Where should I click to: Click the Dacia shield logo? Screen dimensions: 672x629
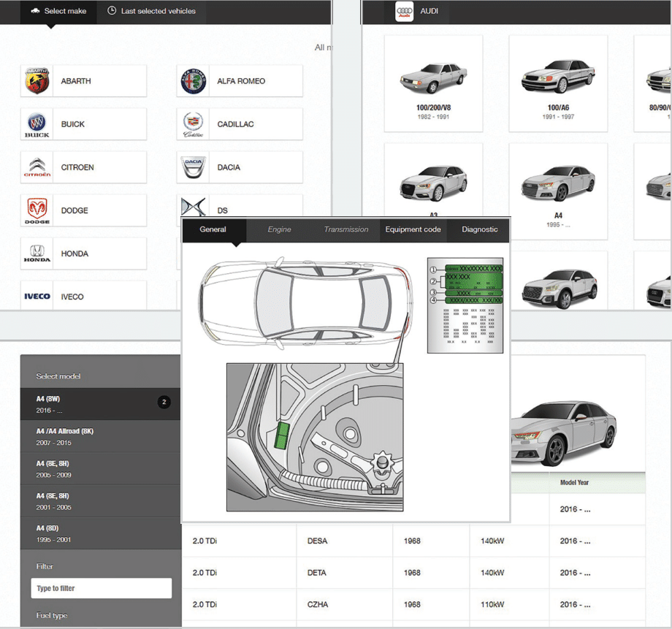click(194, 167)
